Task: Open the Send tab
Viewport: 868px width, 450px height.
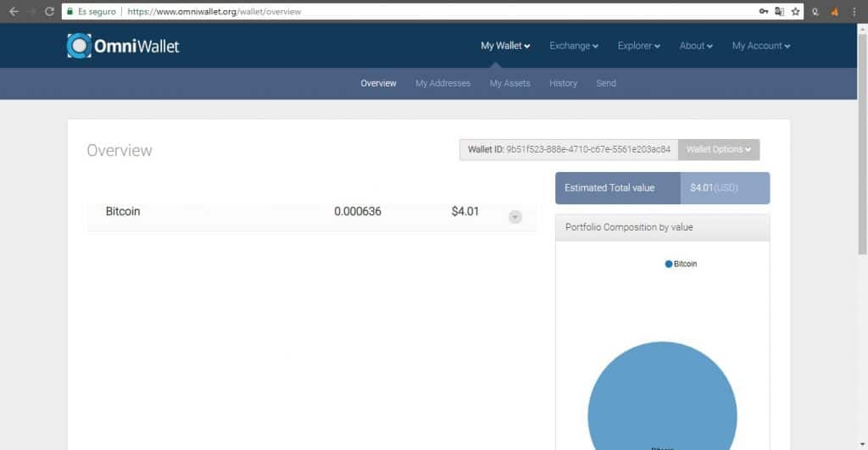Action: tap(605, 83)
